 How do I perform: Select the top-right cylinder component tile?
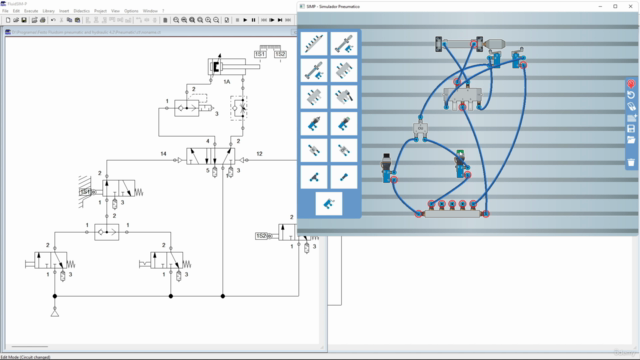(344, 44)
